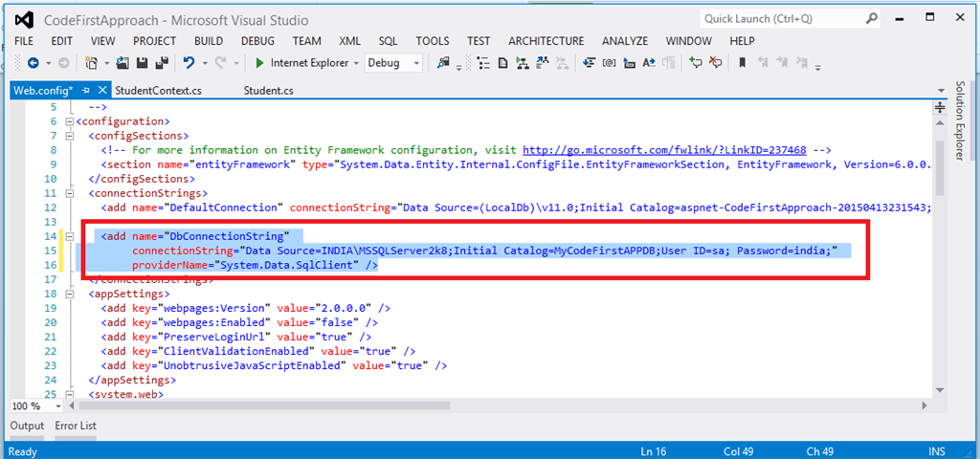
Task: Open the TOOLS menu
Action: coord(433,41)
